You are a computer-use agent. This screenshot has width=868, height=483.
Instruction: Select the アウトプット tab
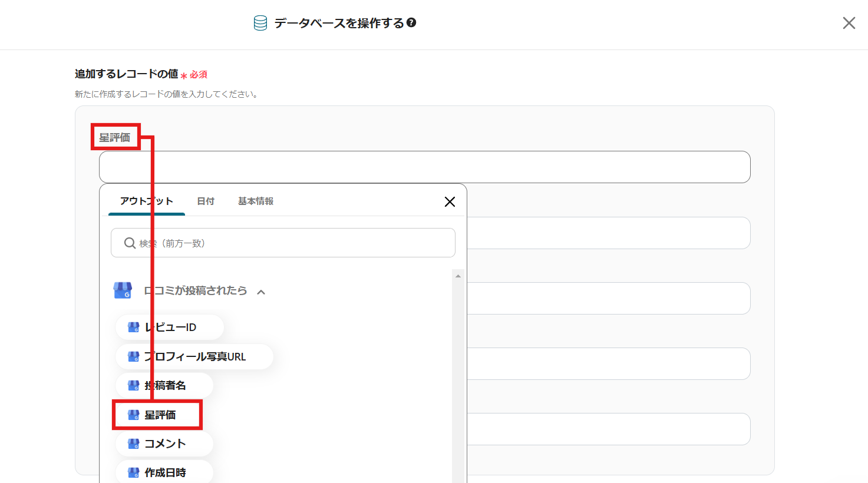146,201
